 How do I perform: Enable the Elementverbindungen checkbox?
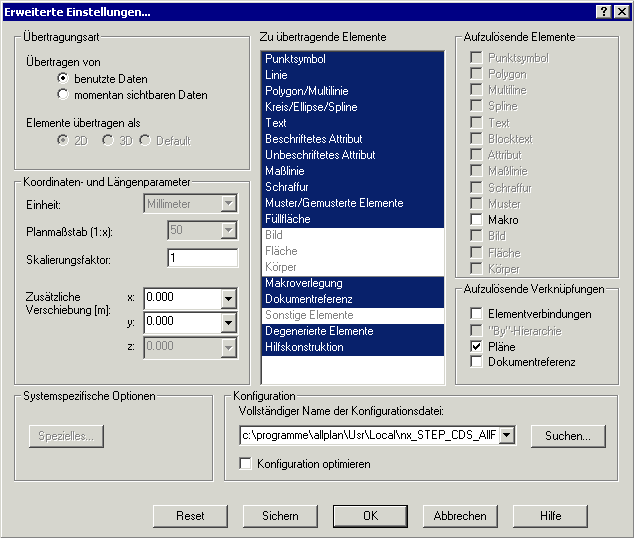pyautogui.click(x=477, y=313)
